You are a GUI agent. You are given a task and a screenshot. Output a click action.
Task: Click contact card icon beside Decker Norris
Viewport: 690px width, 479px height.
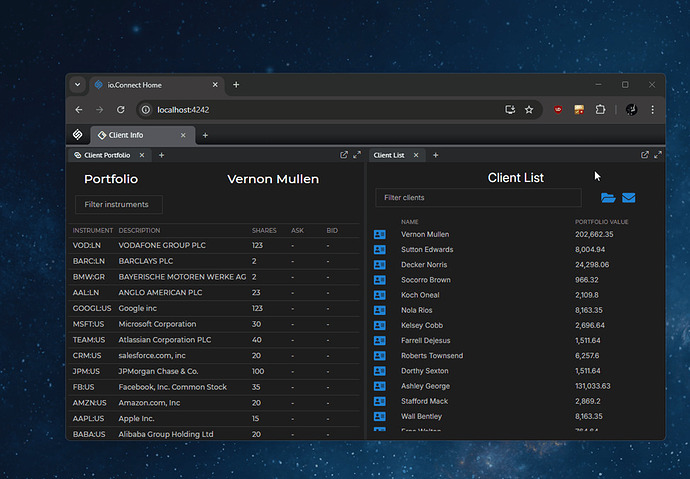(x=379, y=265)
